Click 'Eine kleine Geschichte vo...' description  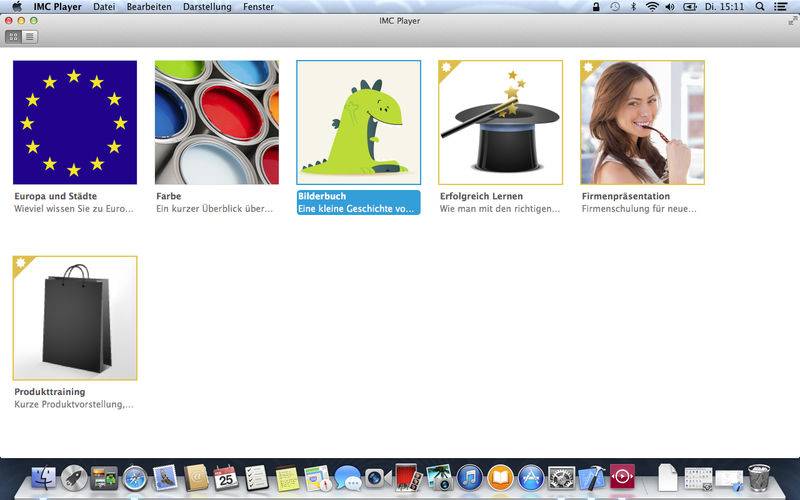click(356, 209)
